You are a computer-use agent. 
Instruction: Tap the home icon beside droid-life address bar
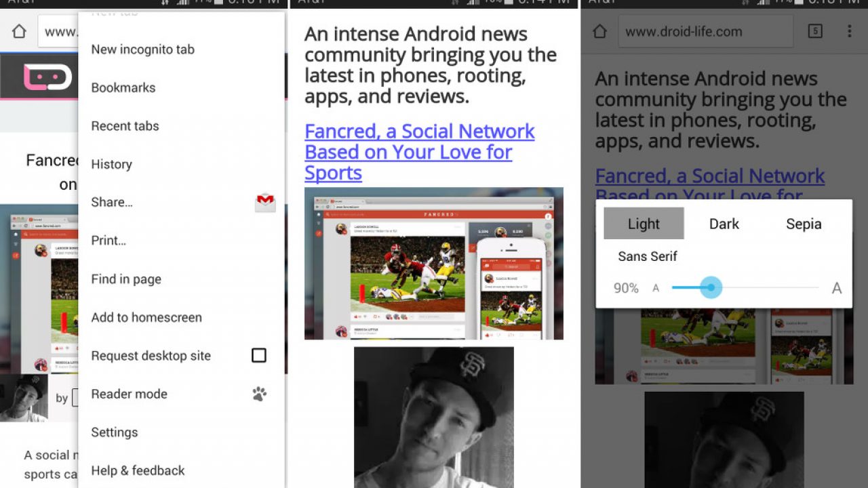click(599, 31)
